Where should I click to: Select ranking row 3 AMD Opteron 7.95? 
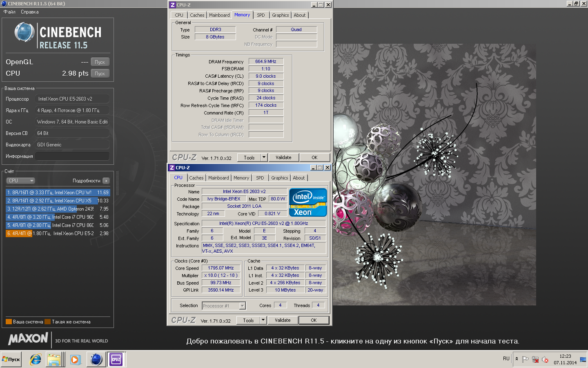point(58,209)
